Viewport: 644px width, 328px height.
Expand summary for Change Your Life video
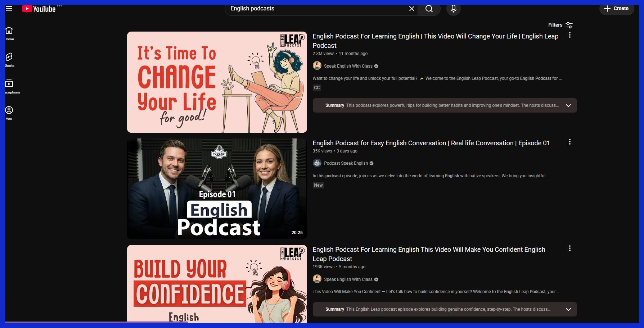(568, 105)
